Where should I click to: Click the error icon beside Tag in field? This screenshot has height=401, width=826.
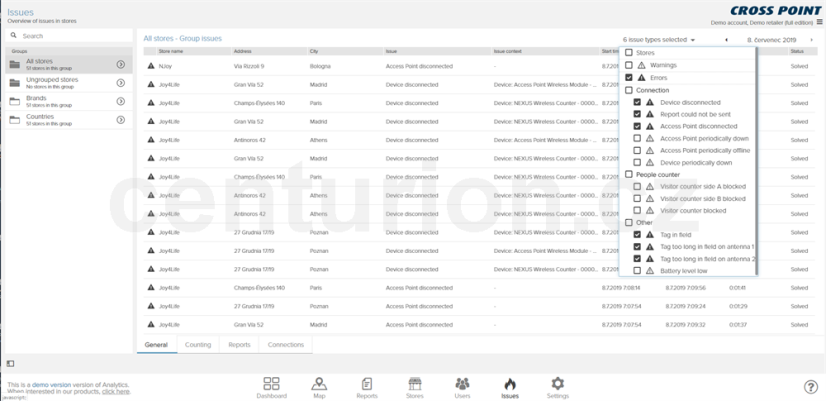click(x=650, y=234)
